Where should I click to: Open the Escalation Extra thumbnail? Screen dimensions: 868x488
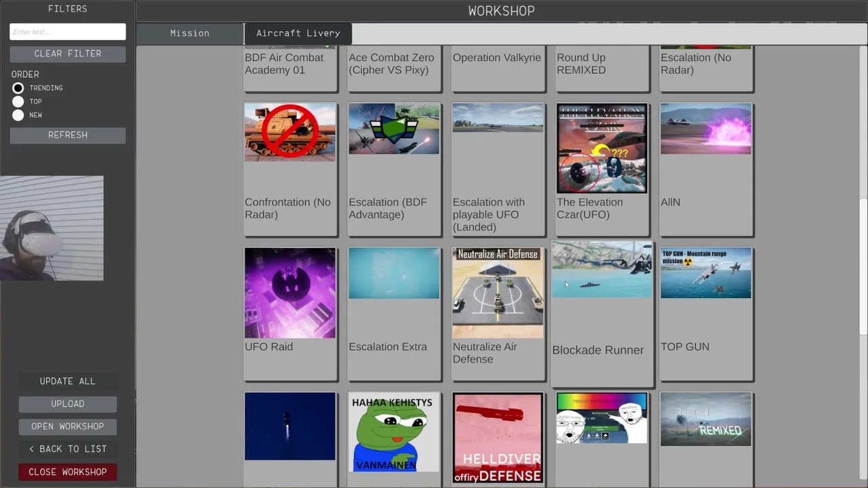pos(394,273)
